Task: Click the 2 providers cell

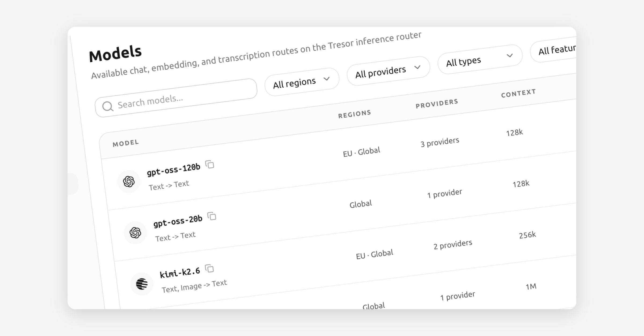Action: pos(453,245)
